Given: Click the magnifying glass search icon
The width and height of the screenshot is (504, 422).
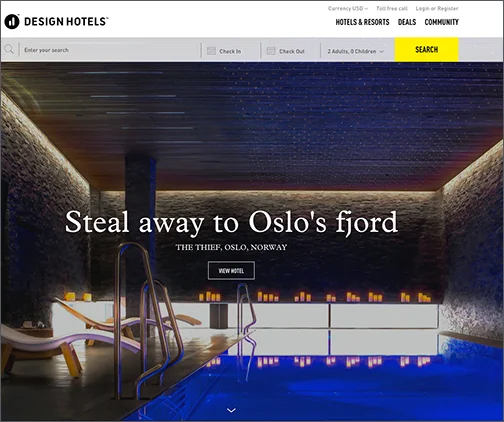Looking at the screenshot, I should point(9,50).
